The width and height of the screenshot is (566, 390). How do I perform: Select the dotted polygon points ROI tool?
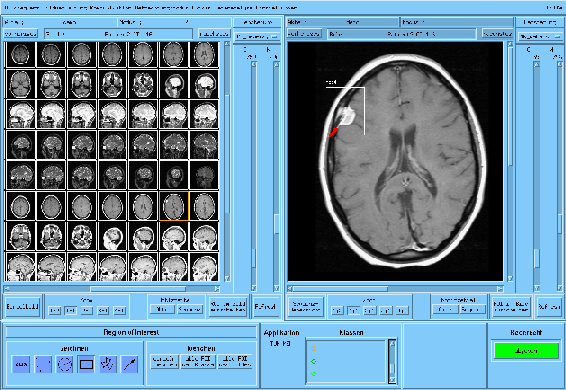[43, 364]
